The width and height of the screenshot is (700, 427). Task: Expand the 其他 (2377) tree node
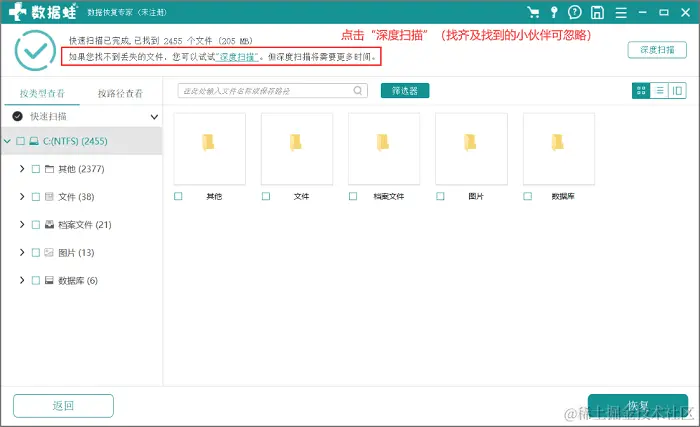tap(22, 169)
